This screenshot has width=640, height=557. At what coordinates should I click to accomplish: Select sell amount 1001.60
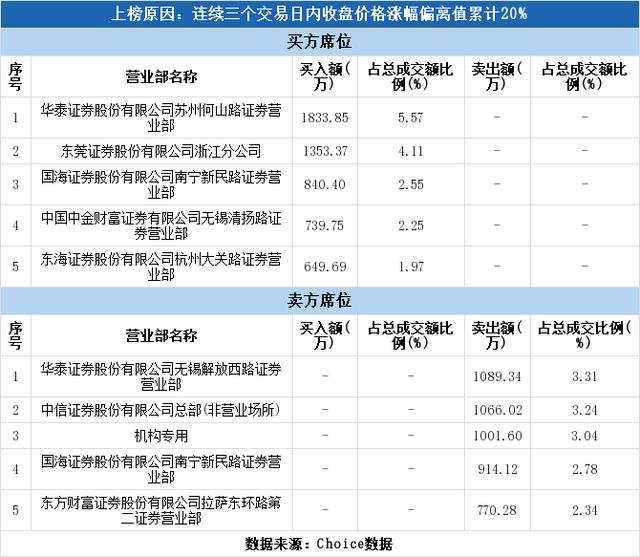497,436
